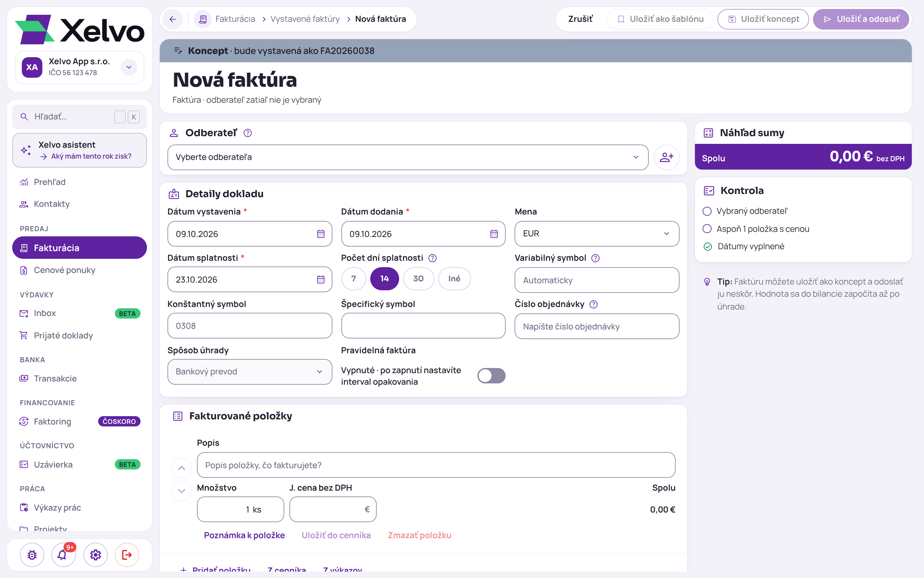Select 30 days payment term
This screenshot has width=924, height=578.
418,279
